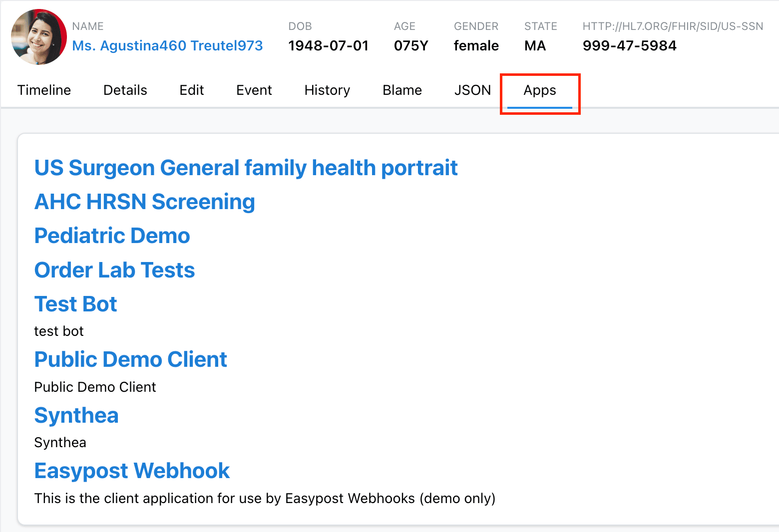Click the Order Lab Tests link
The width and height of the screenshot is (779, 532).
click(114, 270)
